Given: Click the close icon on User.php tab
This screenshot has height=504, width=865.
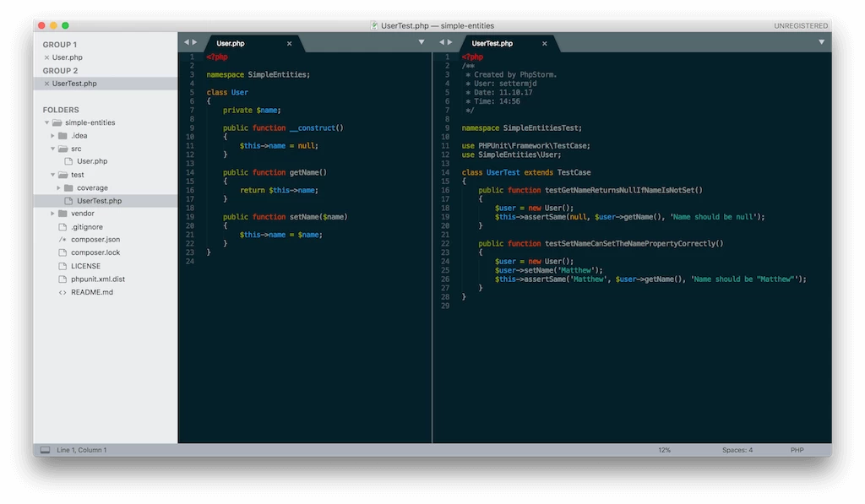Looking at the screenshot, I should (x=289, y=43).
